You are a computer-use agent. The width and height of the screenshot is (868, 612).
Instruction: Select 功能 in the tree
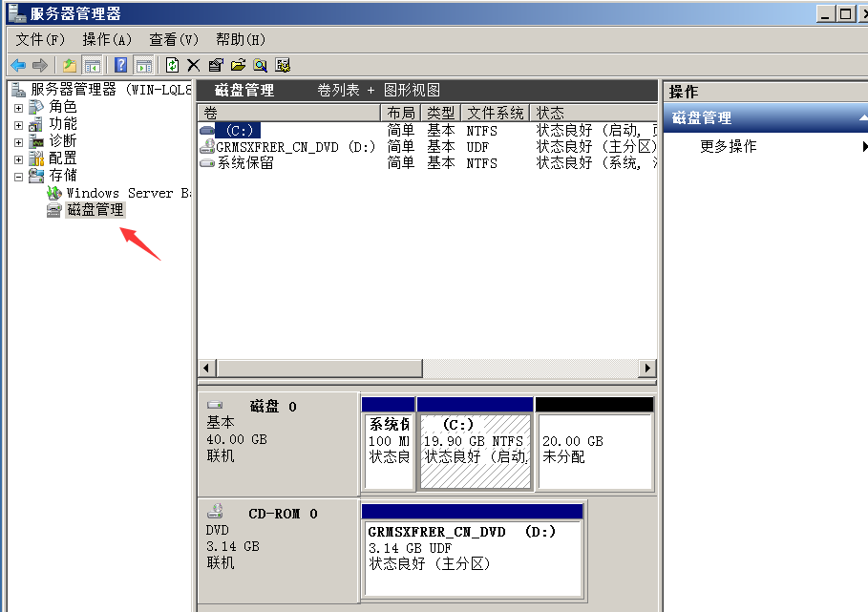click(63, 123)
